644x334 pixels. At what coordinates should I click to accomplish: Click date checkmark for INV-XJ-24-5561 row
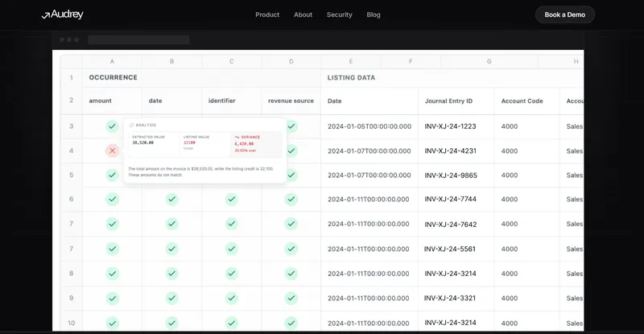(x=171, y=249)
